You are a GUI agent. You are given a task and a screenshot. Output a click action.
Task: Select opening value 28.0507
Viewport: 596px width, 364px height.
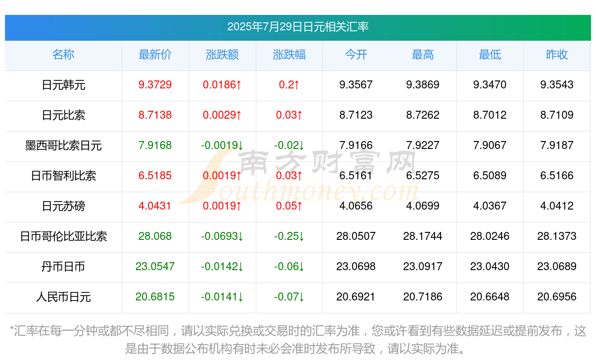(356, 236)
